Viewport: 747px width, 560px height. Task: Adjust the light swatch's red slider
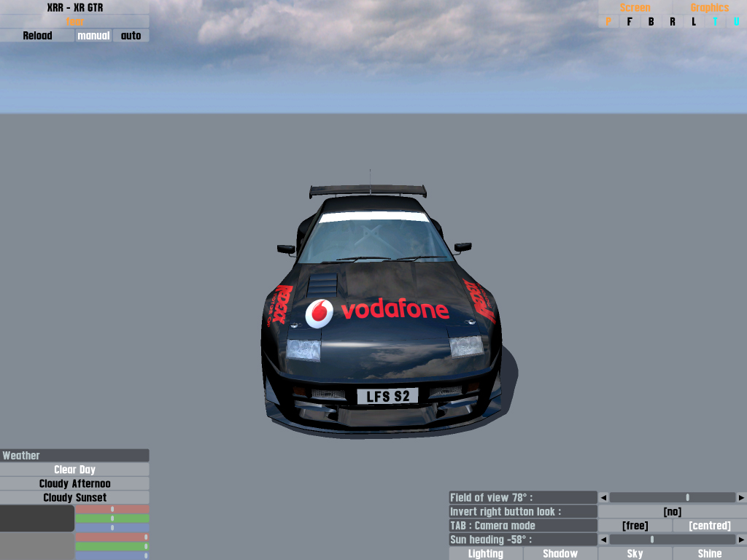tap(112, 537)
